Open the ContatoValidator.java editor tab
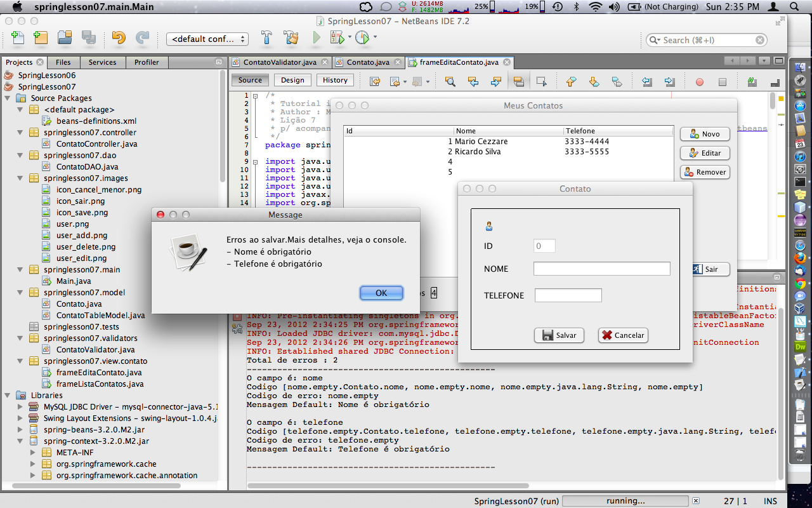 pos(280,62)
